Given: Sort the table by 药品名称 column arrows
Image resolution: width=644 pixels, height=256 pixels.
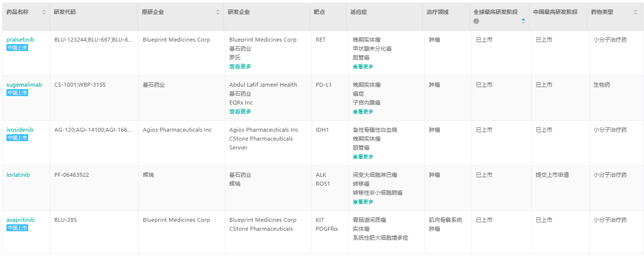Looking at the screenshot, I should [44, 12].
